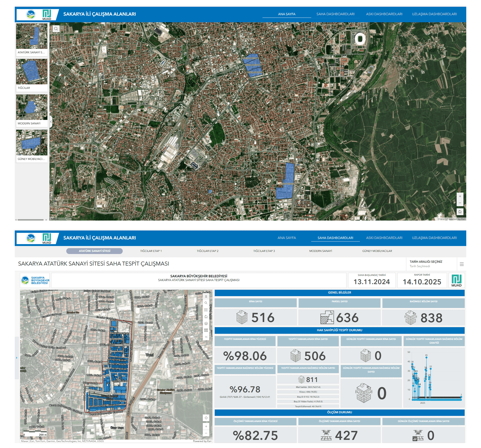The height and width of the screenshot is (448, 481).
Task: Open UZLAŞMA DASHBOARDLARI tab in the lower header
Action: click(434, 238)
